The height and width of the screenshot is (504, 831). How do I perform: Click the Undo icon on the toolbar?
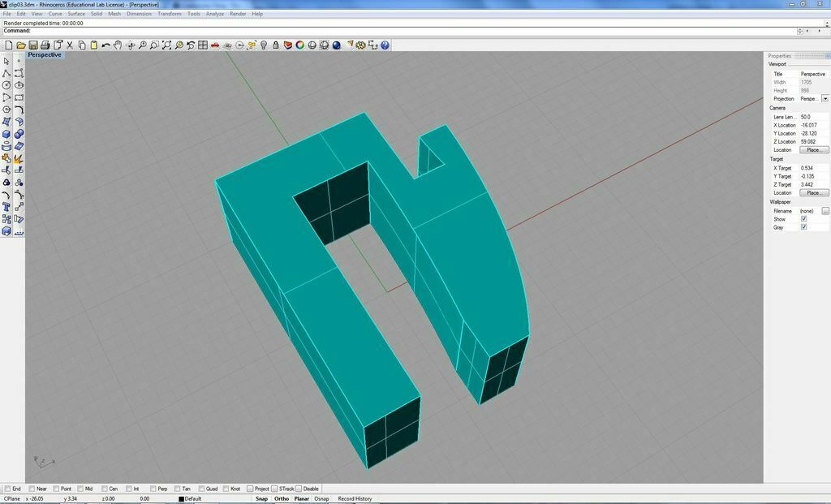tap(106, 45)
